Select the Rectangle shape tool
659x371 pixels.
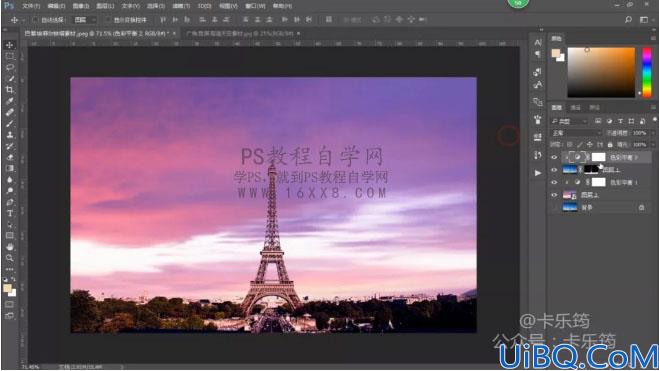point(10,235)
